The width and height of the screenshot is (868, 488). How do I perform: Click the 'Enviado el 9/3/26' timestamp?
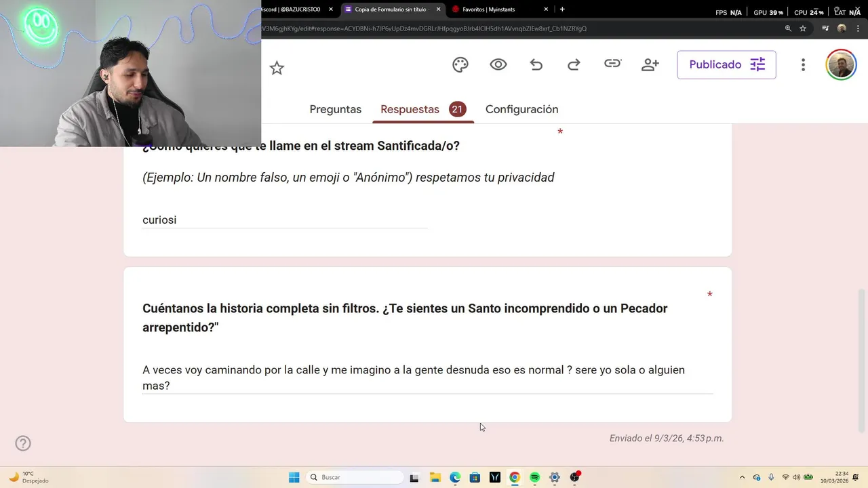coord(667,439)
